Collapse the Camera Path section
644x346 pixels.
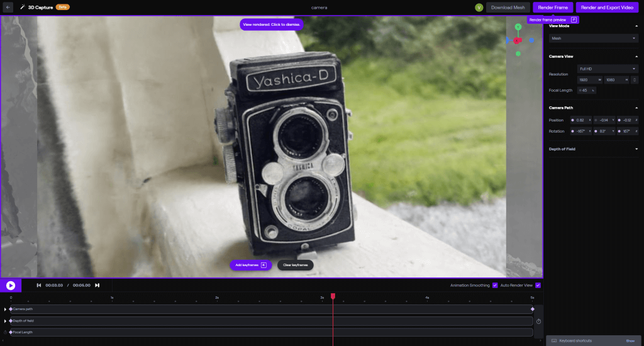pyautogui.click(x=636, y=108)
